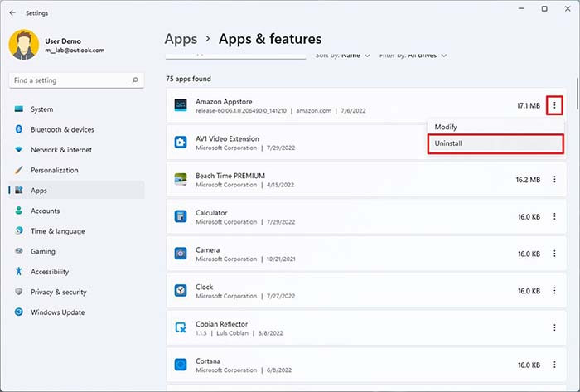Open Accessibility settings
This screenshot has height=392, width=580.
pos(76,272)
